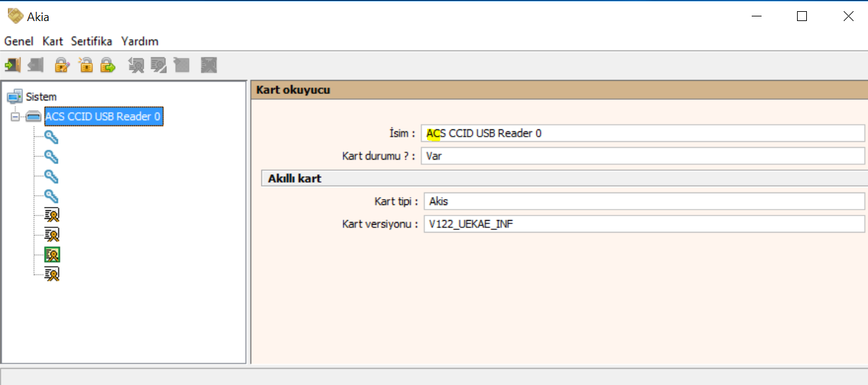
Task: Click the Kart okuyucu panel header
Action: click(559, 90)
